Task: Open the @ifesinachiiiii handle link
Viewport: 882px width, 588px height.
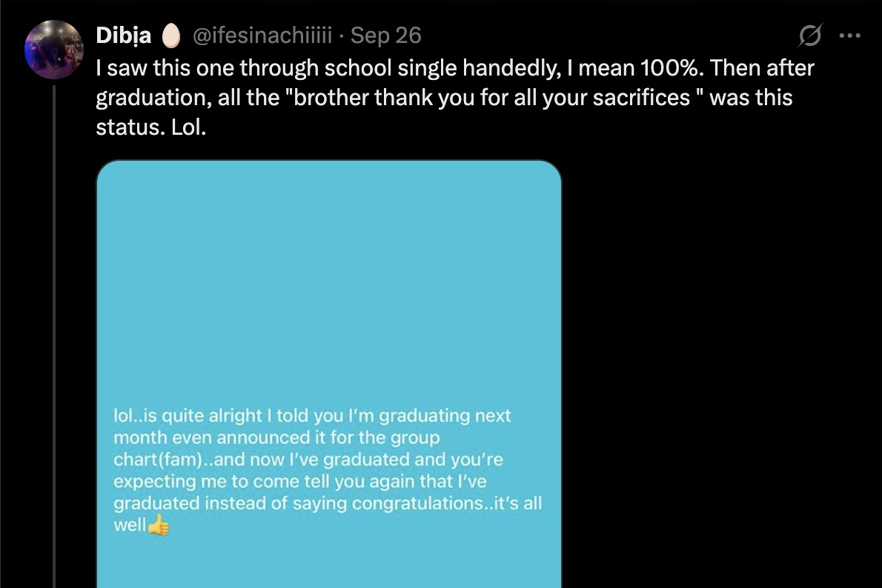Action: 262,35
